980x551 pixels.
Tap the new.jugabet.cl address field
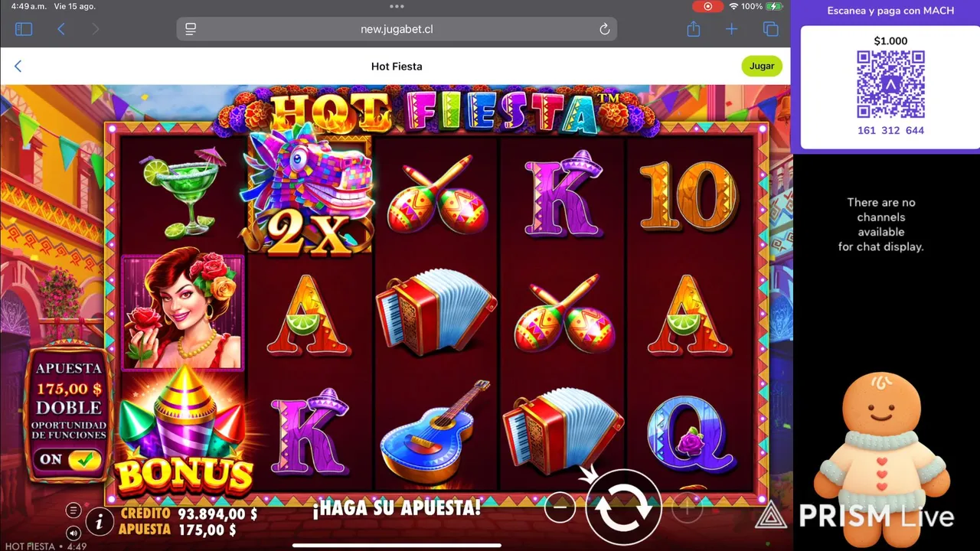coord(397,29)
